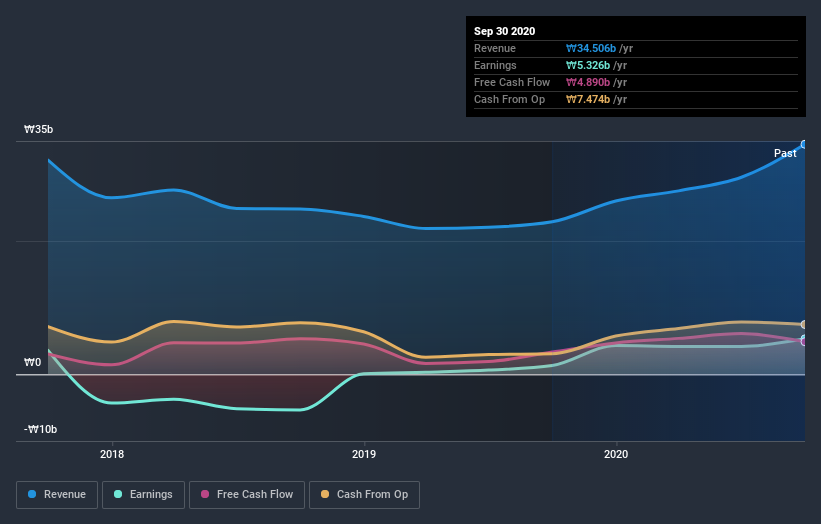Image resolution: width=821 pixels, height=524 pixels.
Task: Click the Revenue row label in tooltip
Action: click(495, 49)
